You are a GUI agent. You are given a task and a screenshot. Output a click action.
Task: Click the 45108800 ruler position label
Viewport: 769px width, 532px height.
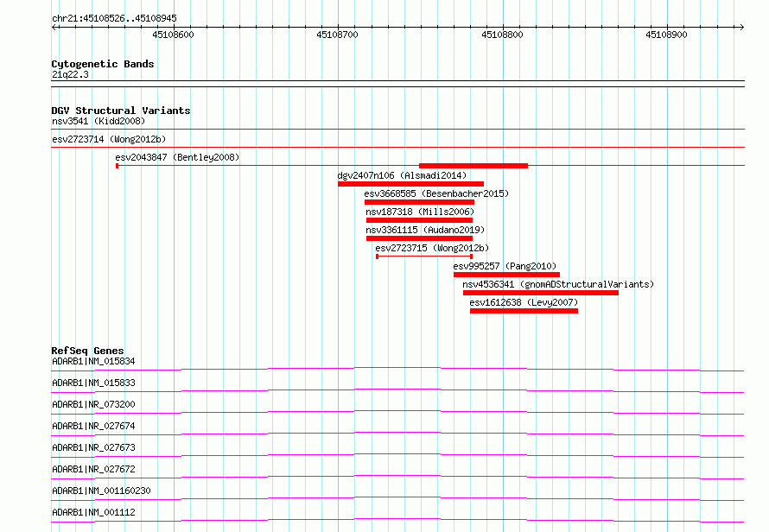502,35
